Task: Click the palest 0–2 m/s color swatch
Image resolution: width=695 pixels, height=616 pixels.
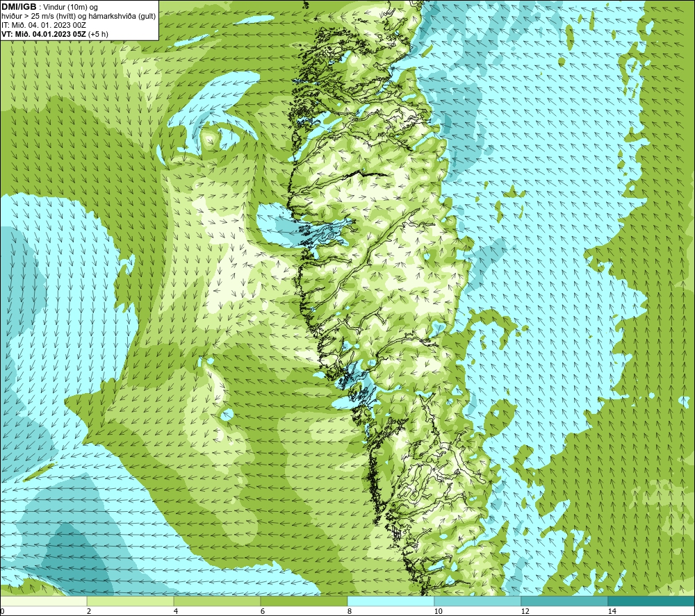Action: pos(43,601)
